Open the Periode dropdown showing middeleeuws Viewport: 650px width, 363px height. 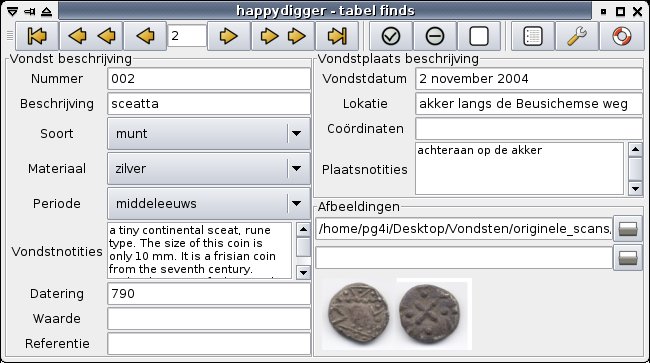click(x=209, y=203)
